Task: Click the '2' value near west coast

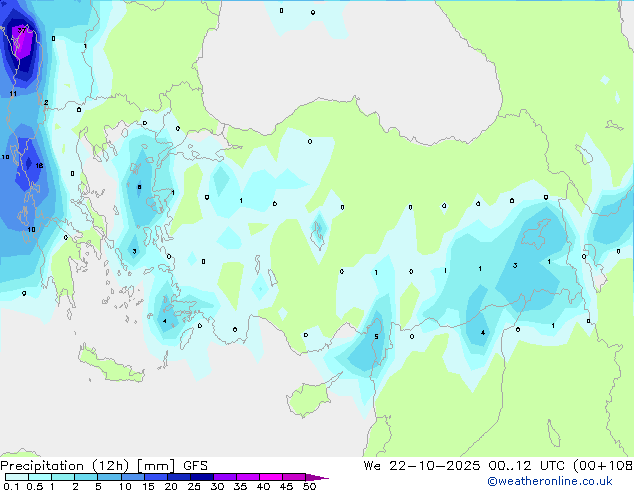Action: tap(46, 103)
